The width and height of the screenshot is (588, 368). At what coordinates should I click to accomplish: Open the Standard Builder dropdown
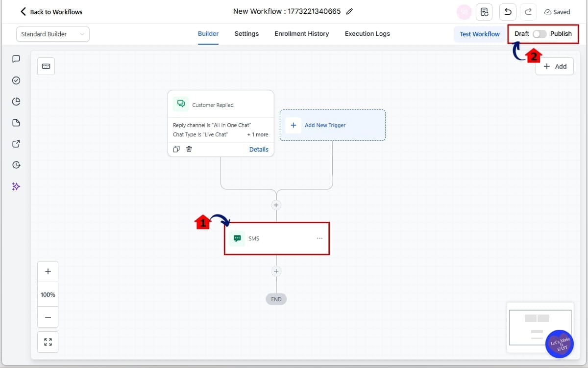(53, 34)
